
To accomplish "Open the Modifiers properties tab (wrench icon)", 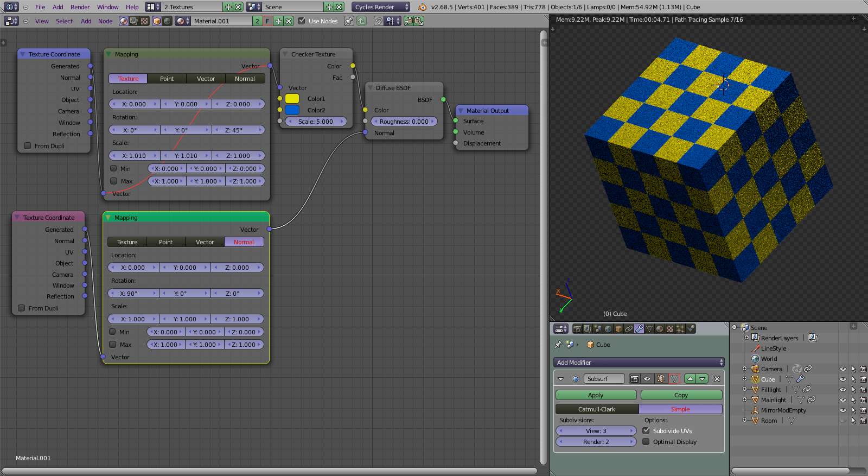I will coord(639,328).
